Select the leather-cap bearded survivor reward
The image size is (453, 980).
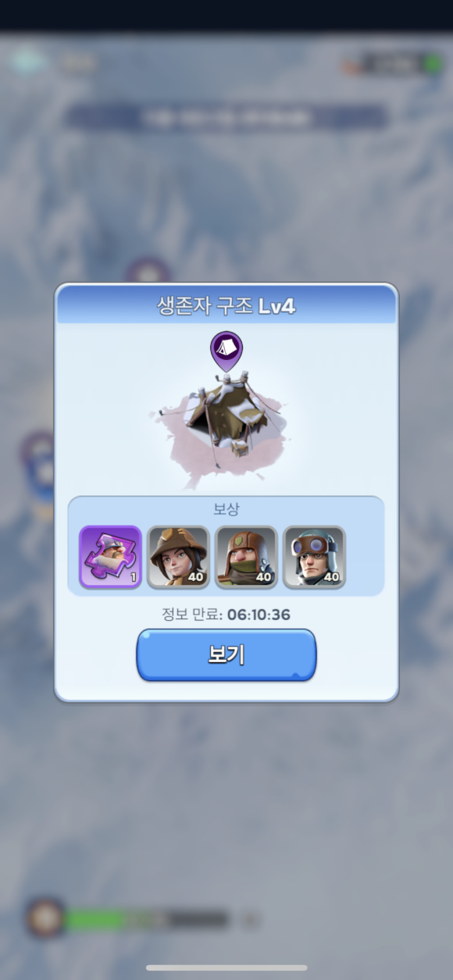(x=246, y=557)
